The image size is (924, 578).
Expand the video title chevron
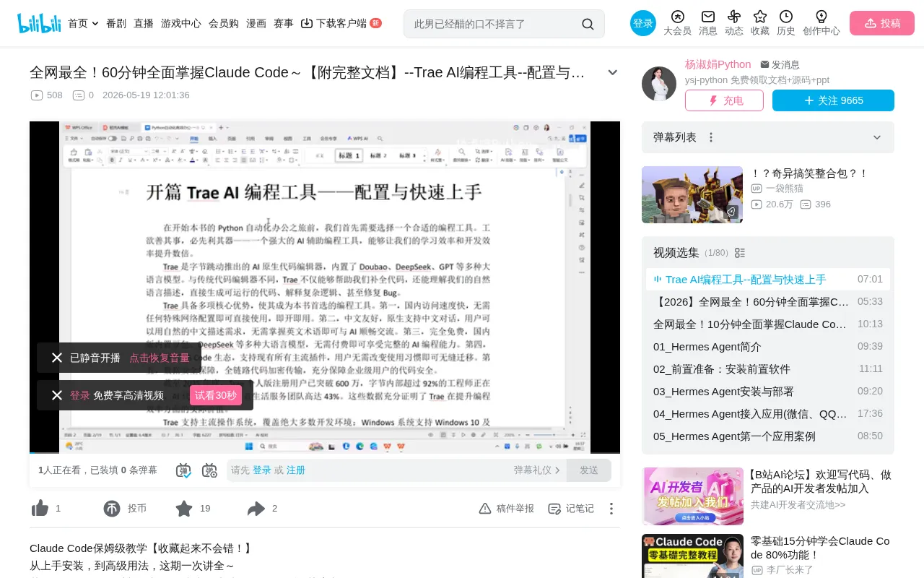pyautogui.click(x=613, y=72)
